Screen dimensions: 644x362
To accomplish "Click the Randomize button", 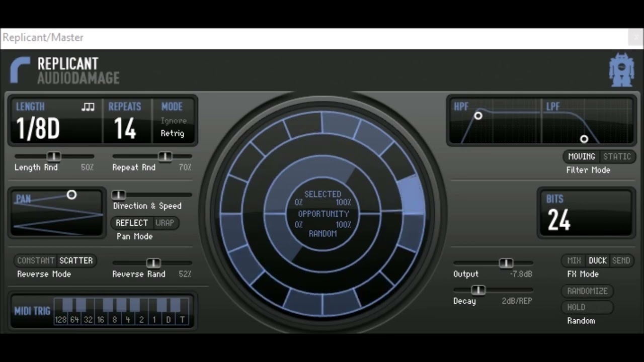I will [587, 291].
